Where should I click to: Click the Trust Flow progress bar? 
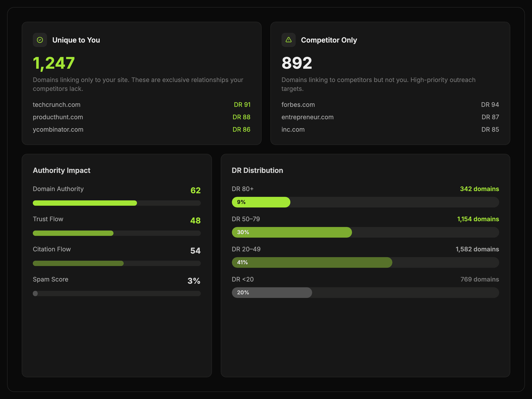click(73, 233)
